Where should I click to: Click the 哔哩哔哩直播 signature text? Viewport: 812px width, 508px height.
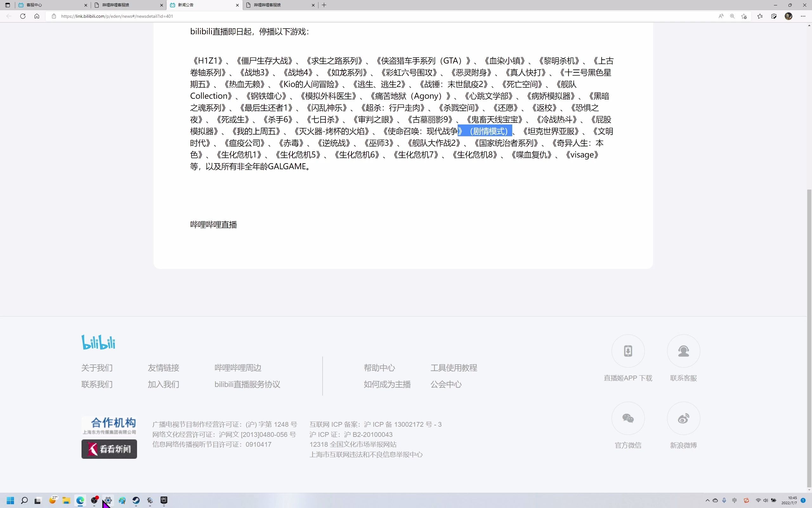[213, 224]
